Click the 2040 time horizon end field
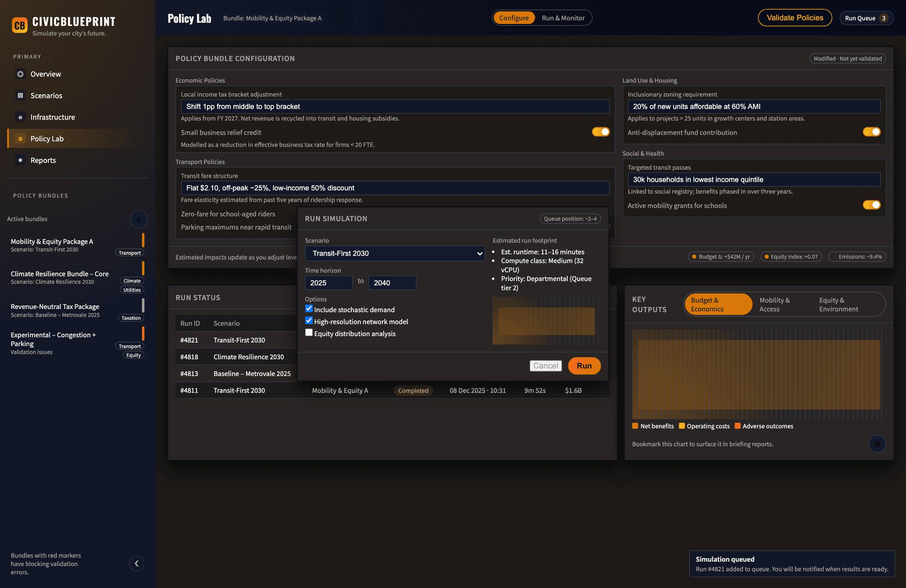Screen dimensions: 906x588 [391, 283]
